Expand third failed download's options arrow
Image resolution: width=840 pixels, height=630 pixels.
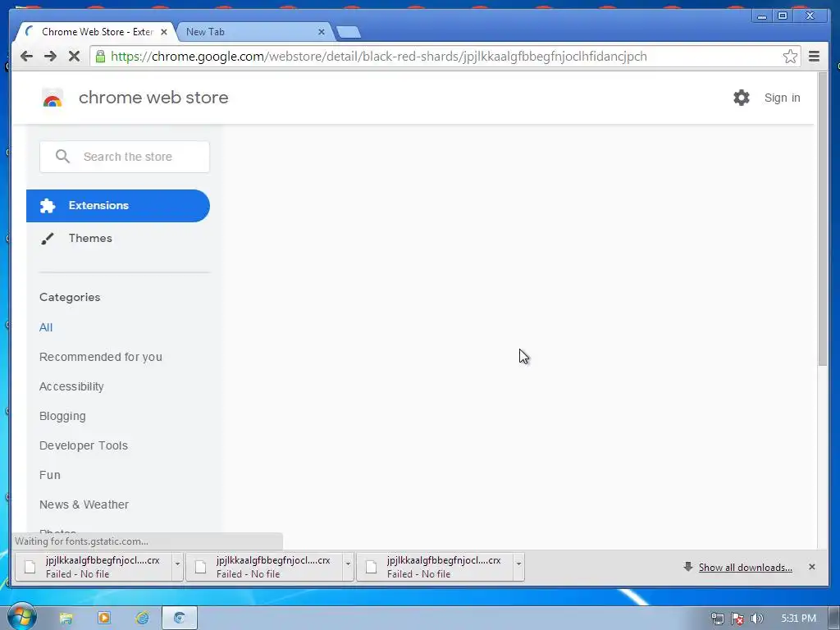click(x=518, y=567)
